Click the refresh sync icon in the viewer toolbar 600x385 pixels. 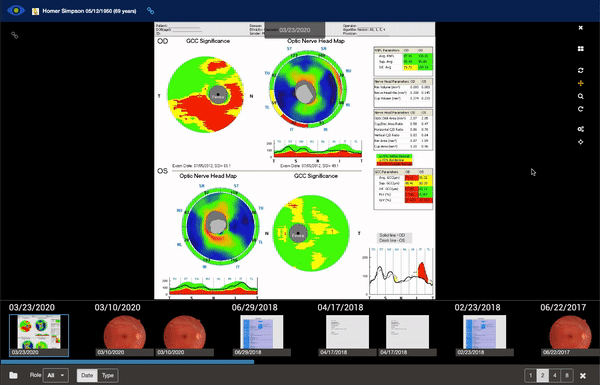[580, 70]
